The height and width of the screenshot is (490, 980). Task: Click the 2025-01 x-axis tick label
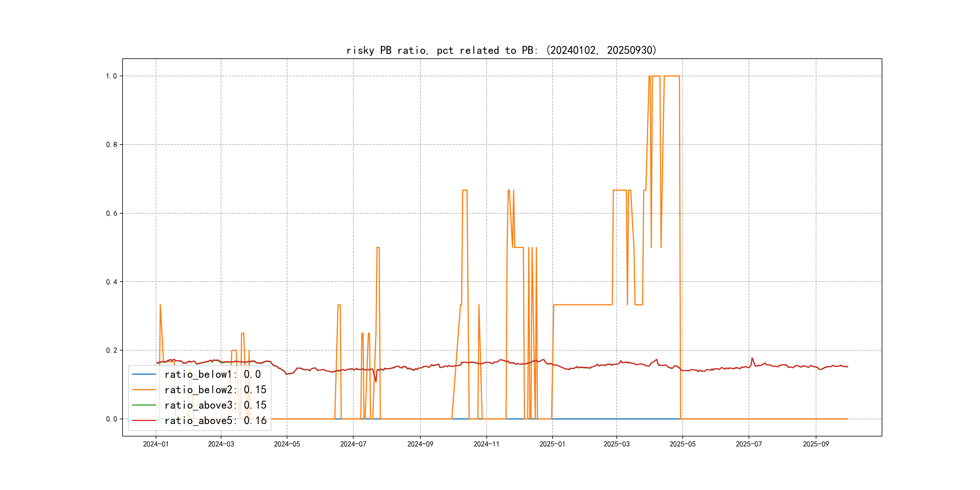pyautogui.click(x=552, y=444)
